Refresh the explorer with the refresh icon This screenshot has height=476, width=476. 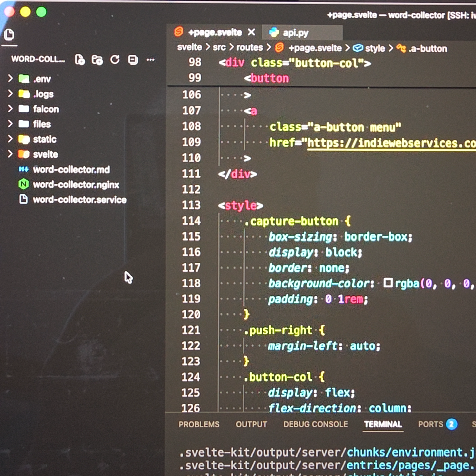click(115, 59)
